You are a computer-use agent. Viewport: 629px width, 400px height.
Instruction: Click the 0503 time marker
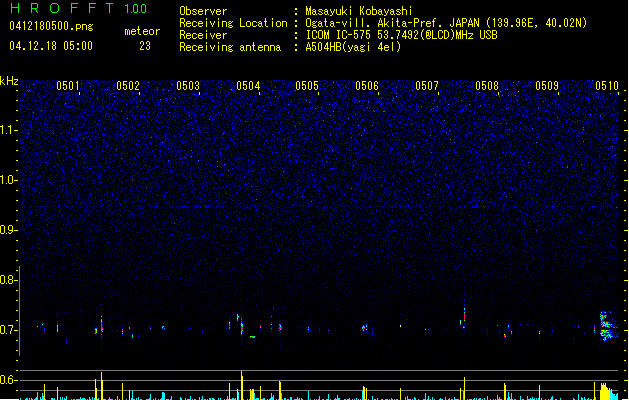coord(188,86)
